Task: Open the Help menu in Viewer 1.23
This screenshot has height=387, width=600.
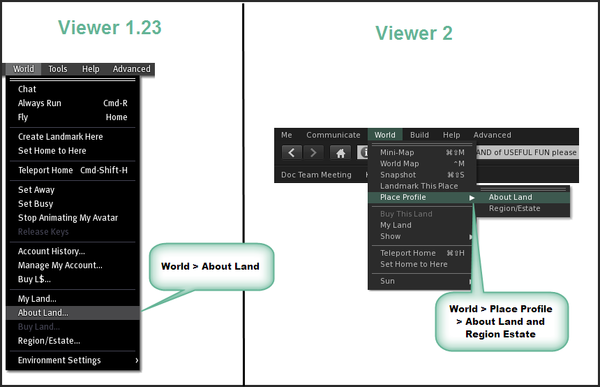Action: 91,69
